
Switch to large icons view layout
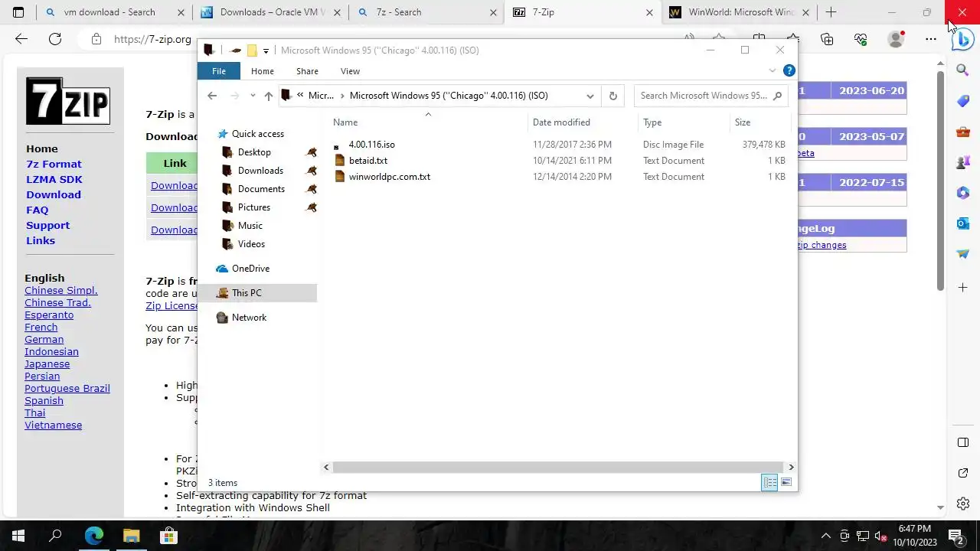click(786, 482)
